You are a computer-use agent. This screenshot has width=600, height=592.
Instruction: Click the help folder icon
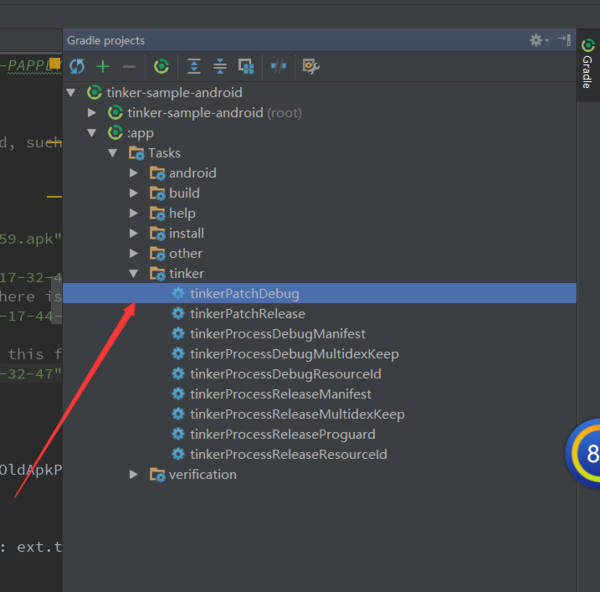coord(157,214)
